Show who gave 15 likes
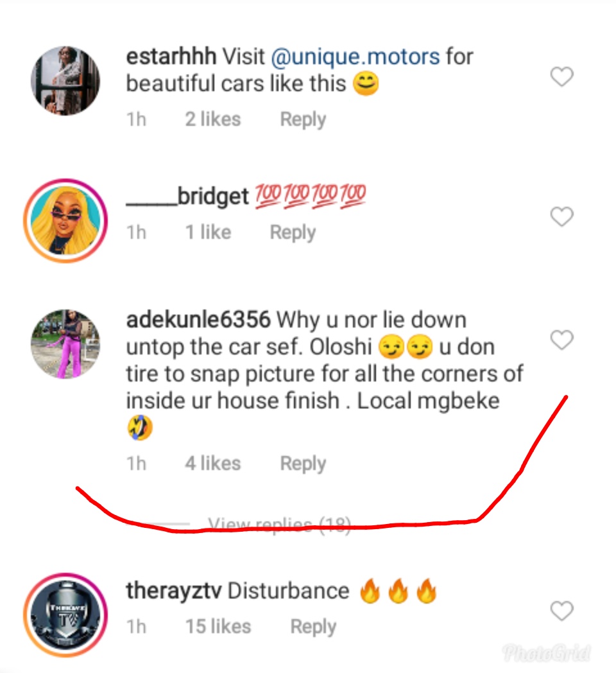The image size is (616, 673). [218, 627]
